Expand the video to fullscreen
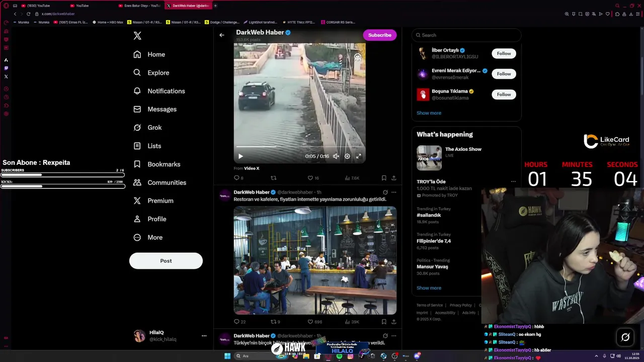 359,156
